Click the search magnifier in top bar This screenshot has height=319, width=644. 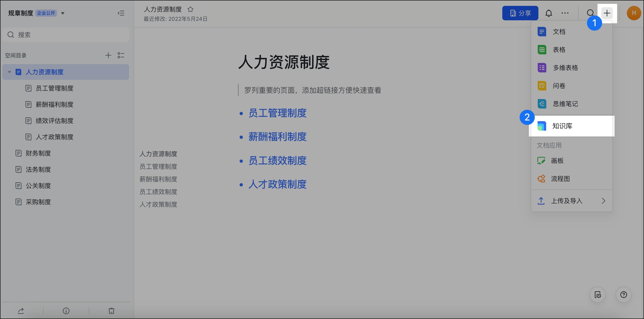coord(590,13)
